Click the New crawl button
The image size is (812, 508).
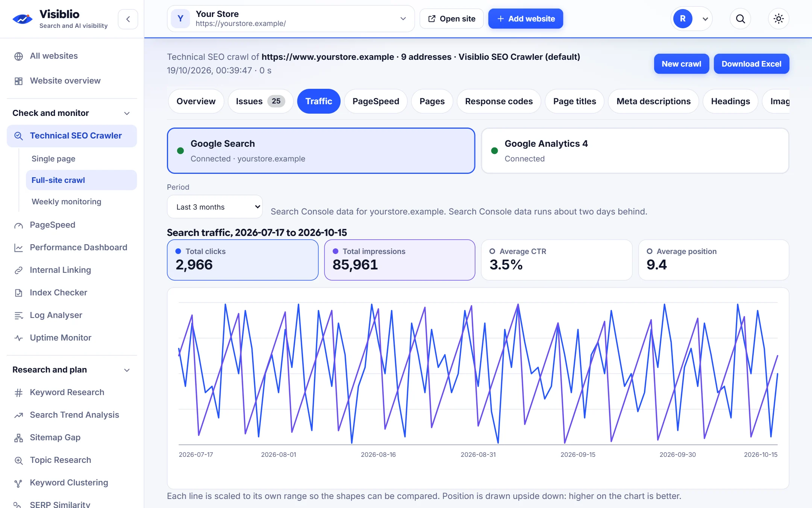click(x=681, y=64)
